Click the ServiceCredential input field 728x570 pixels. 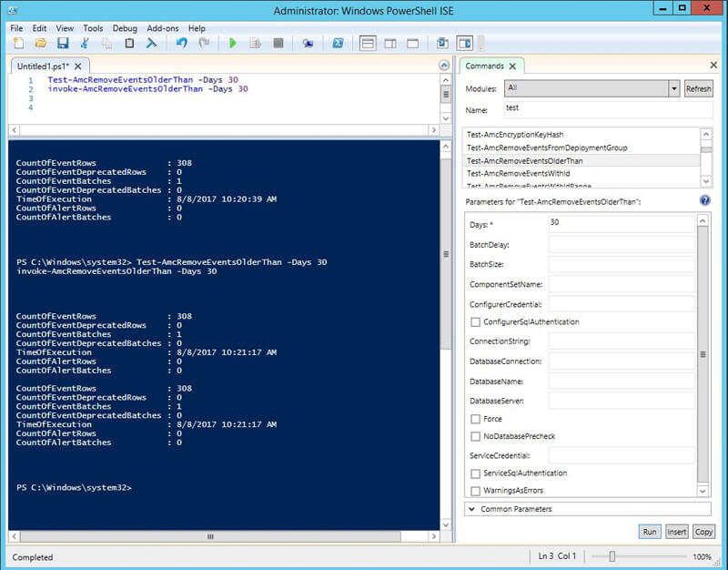[622, 455]
